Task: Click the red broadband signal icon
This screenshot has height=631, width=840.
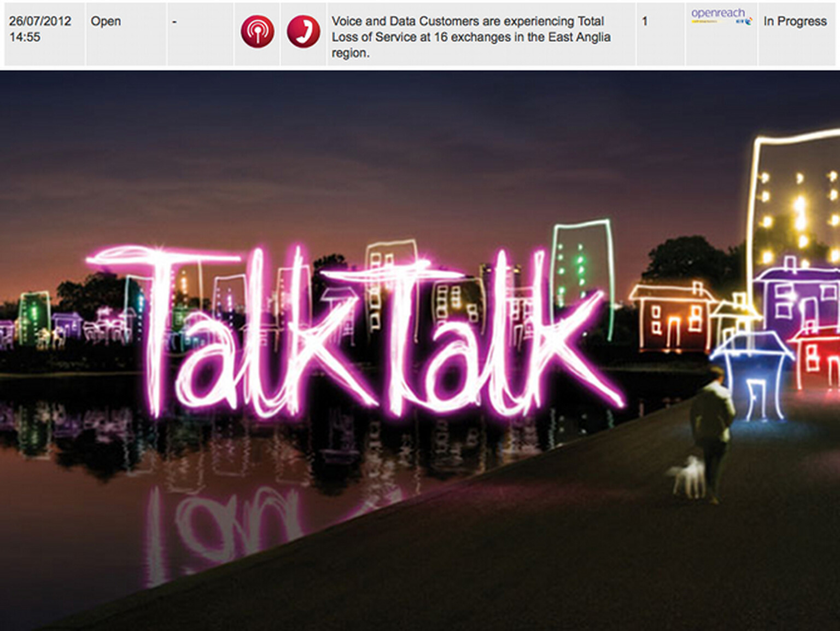Action: (x=257, y=32)
